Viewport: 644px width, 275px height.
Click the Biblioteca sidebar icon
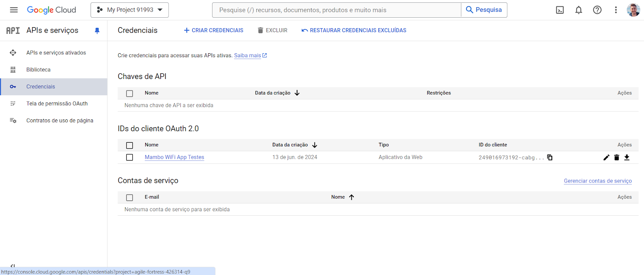[x=13, y=70]
